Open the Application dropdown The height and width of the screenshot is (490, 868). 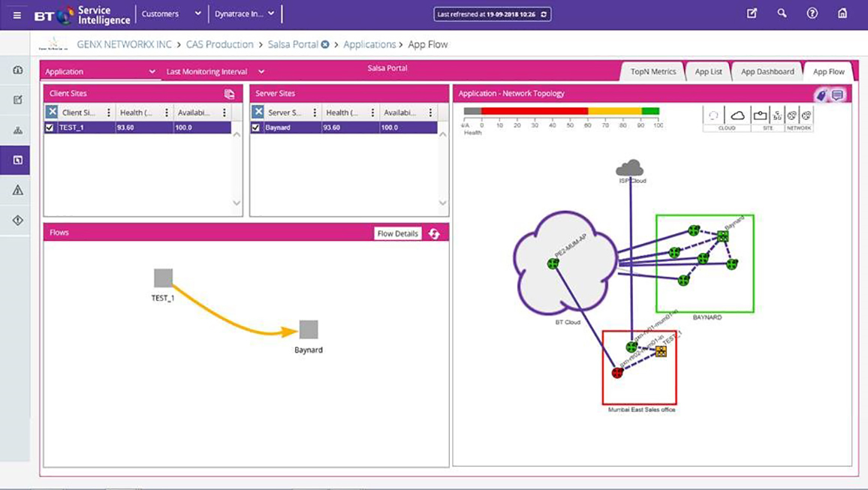100,71
